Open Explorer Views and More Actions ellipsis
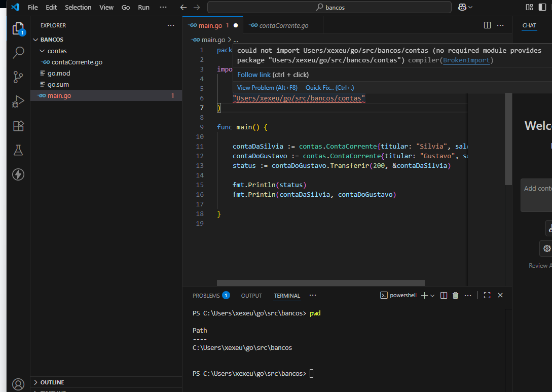 (171, 25)
